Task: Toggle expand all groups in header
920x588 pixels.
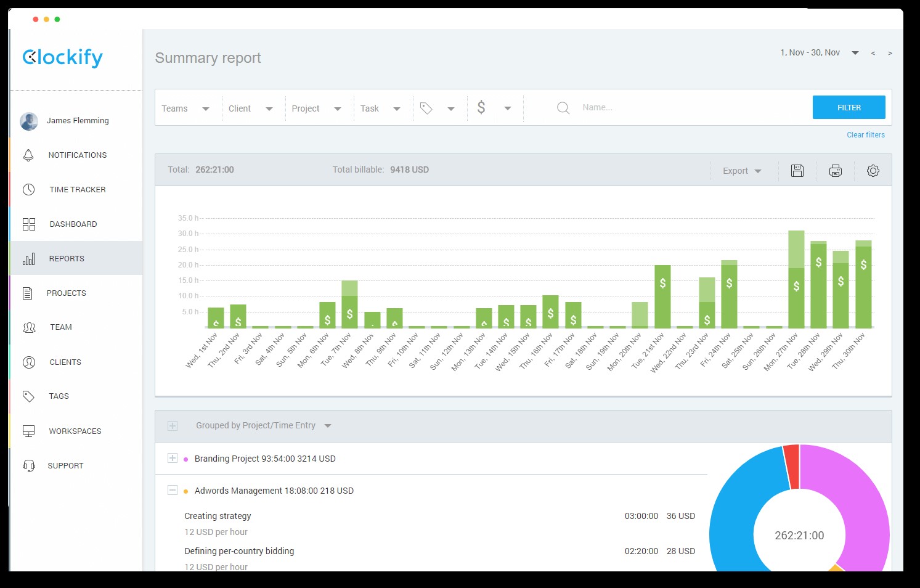Action: pos(173,426)
